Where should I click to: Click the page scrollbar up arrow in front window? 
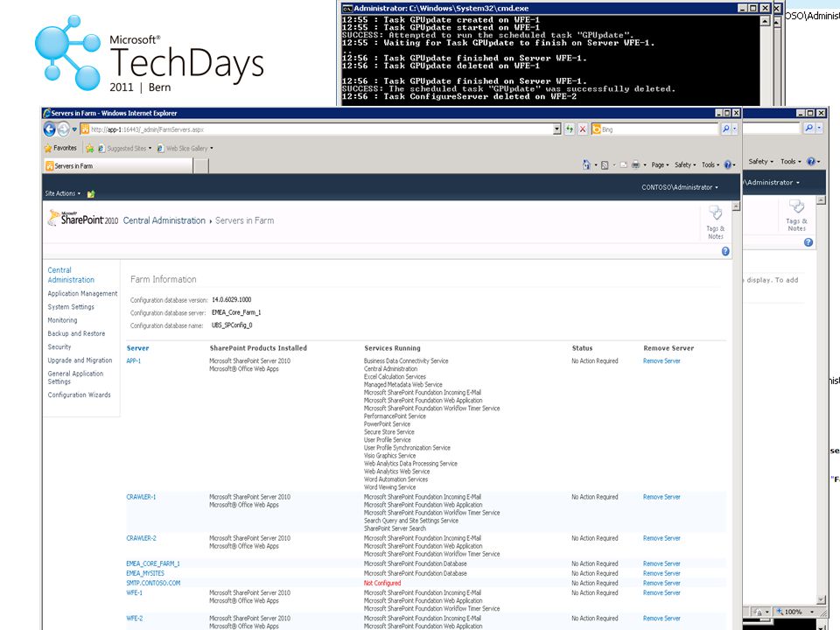[x=736, y=206]
